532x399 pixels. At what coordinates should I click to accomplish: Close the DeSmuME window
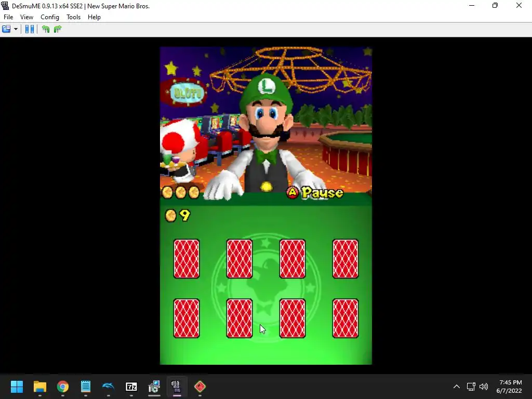[519, 6]
